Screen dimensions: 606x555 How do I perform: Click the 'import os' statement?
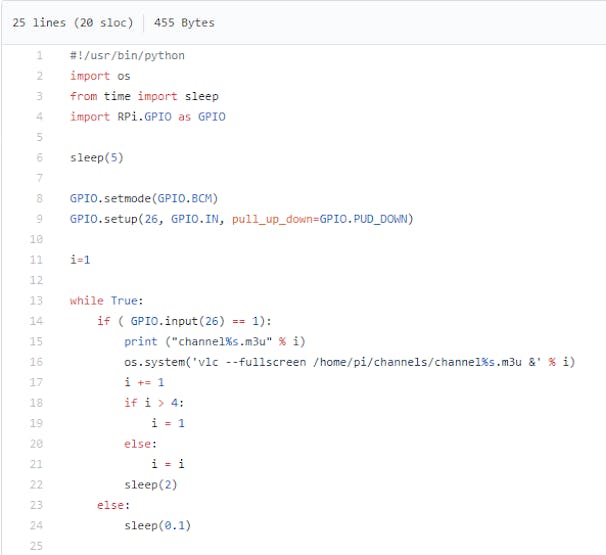pos(100,76)
